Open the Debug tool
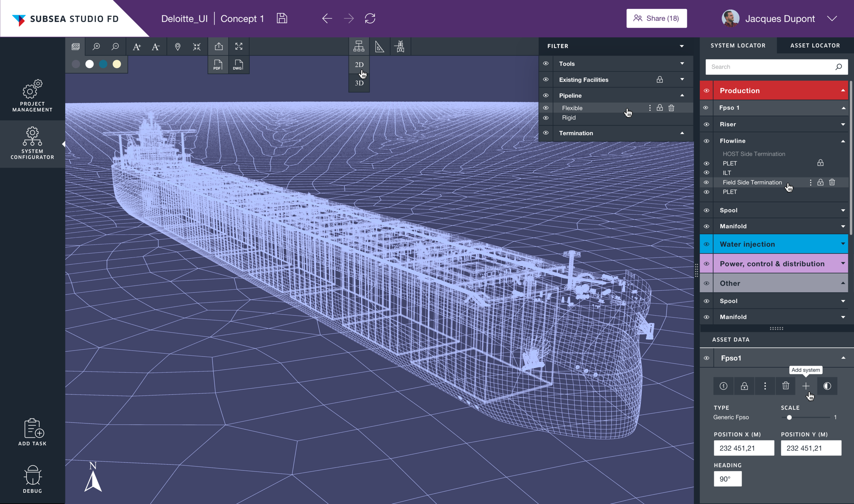Screen dimensions: 854x504 (x=32, y=478)
